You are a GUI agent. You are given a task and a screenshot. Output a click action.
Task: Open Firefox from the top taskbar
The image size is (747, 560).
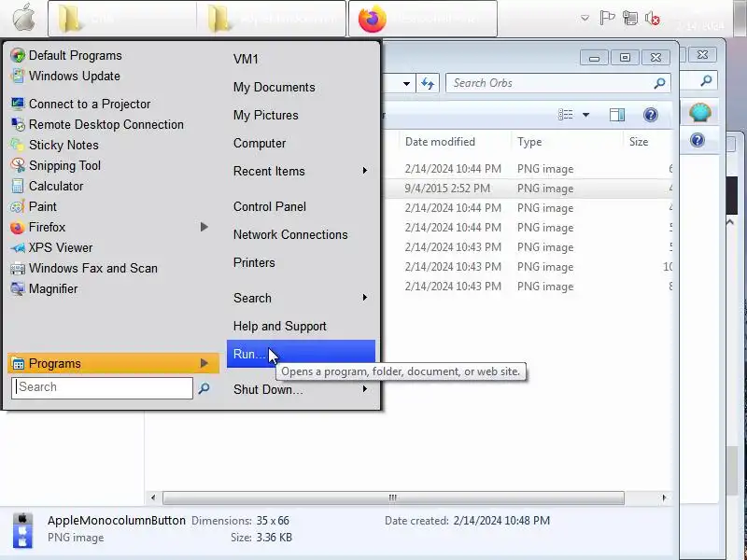(423, 19)
